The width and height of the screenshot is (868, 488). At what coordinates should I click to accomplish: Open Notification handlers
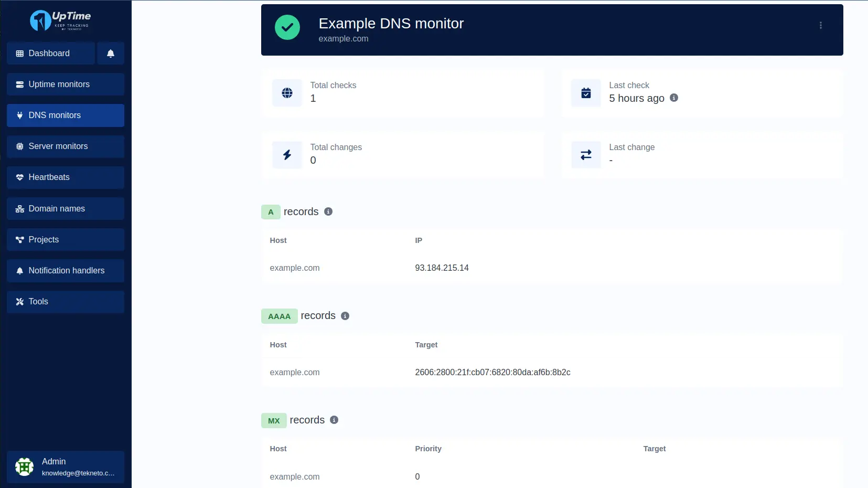[66, 271]
